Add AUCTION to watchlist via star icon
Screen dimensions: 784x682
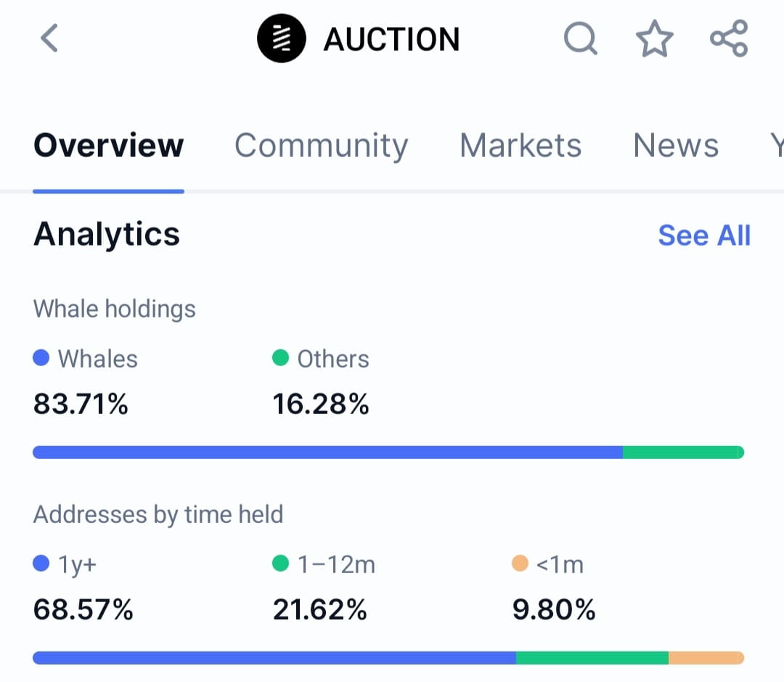coord(655,38)
